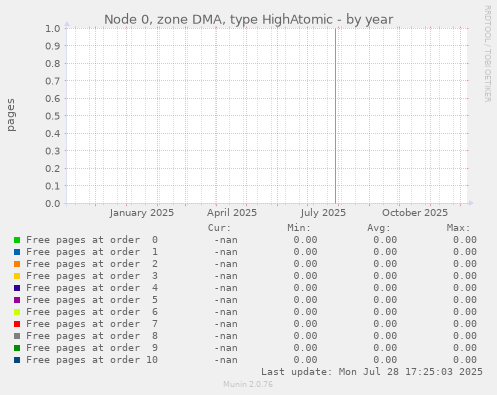This screenshot has width=497, height=395.
Task: Click the Max 0.00 value for order 0
Action: click(x=465, y=240)
